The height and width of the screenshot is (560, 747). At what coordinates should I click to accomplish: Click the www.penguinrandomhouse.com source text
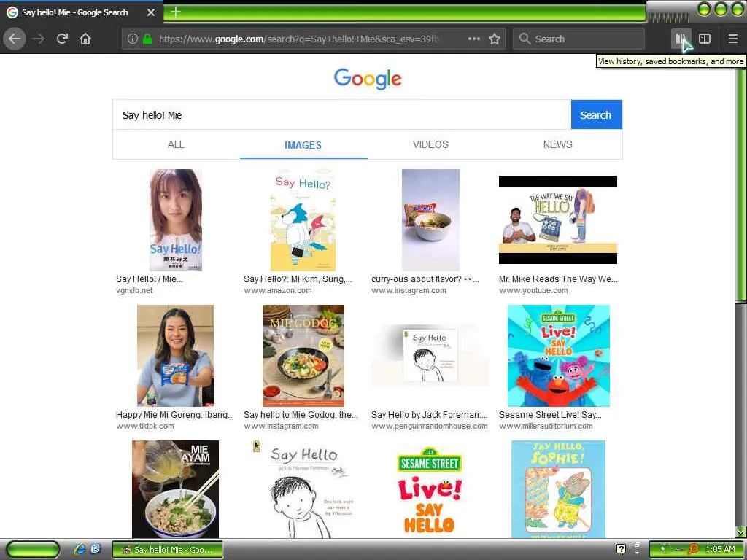[429, 426]
